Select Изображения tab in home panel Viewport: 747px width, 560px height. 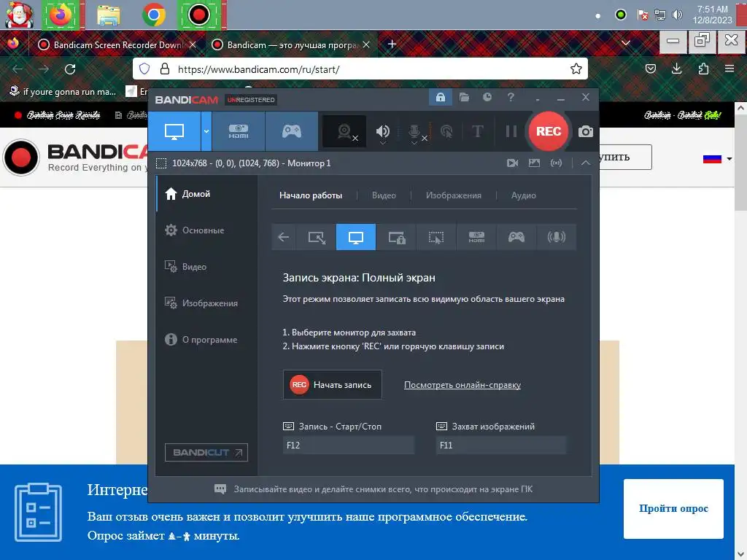click(454, 195)
